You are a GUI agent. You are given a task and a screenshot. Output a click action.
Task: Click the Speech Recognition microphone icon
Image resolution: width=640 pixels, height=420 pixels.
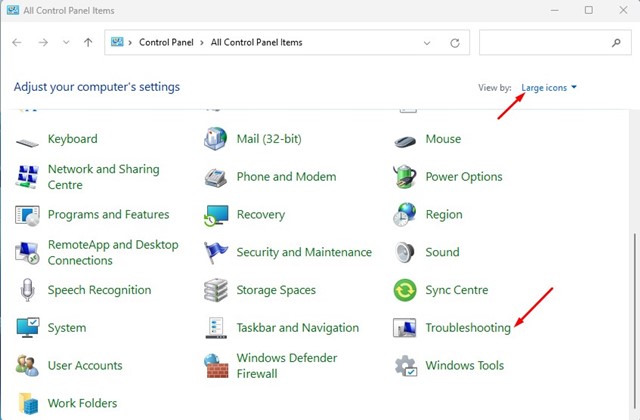pyautogui.click(x=27, y=291)
